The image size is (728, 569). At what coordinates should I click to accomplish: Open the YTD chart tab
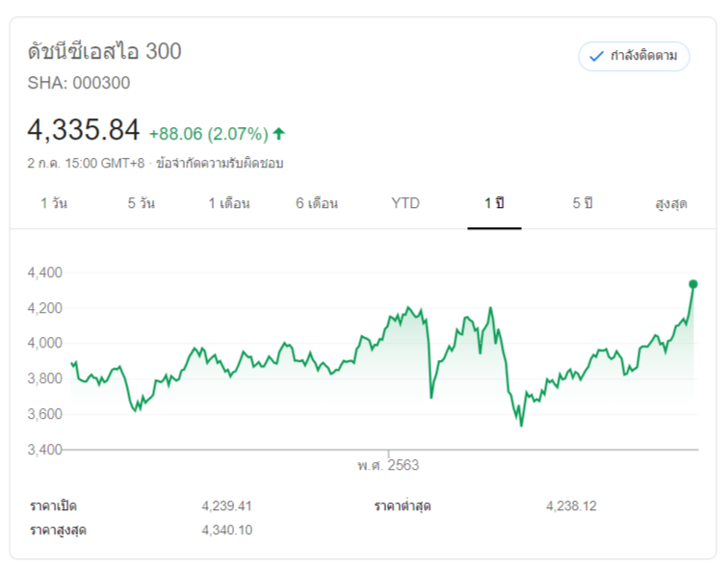click(405, 203)
